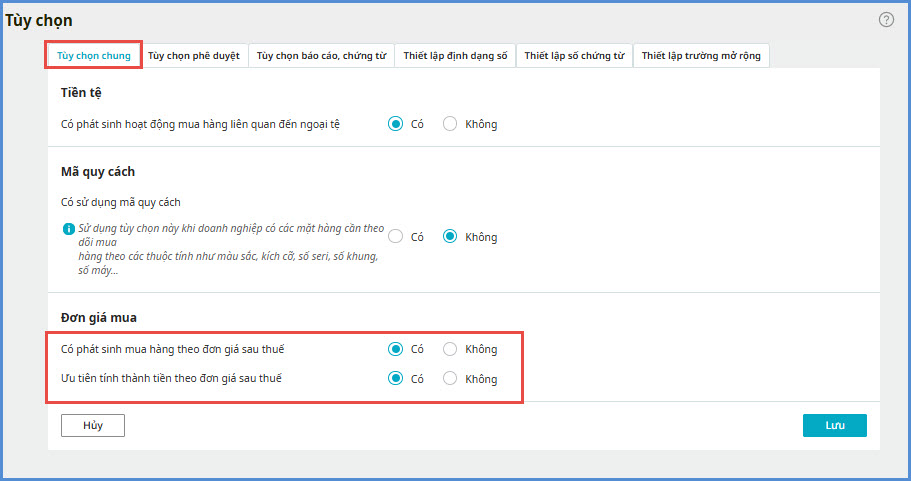Go to Thiết lập số chứng từ tab

[574, 56]
